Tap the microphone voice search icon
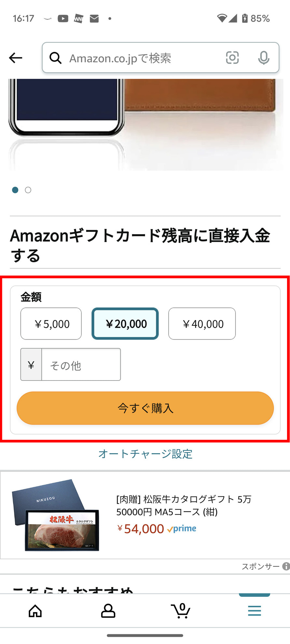Viewport: 290px width, 644px height. coord(263,58)
